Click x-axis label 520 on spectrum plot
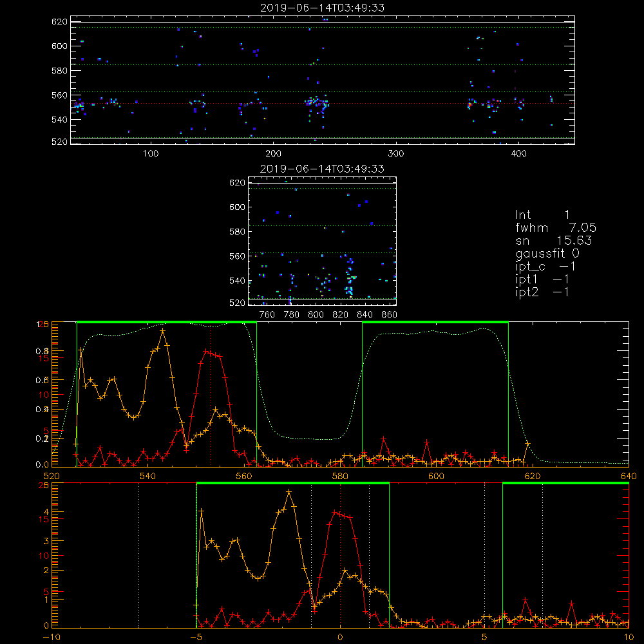This screenshot has width=644, height=644. pos(52,477)
